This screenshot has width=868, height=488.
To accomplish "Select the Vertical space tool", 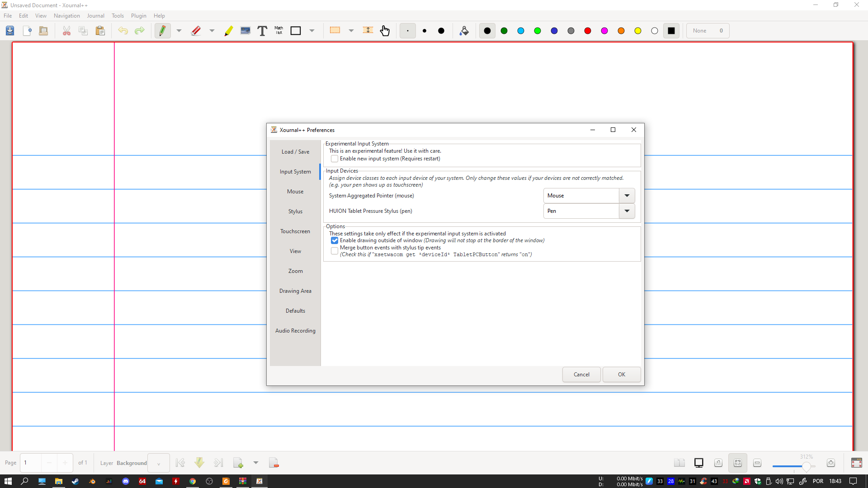I will [368, 31].
